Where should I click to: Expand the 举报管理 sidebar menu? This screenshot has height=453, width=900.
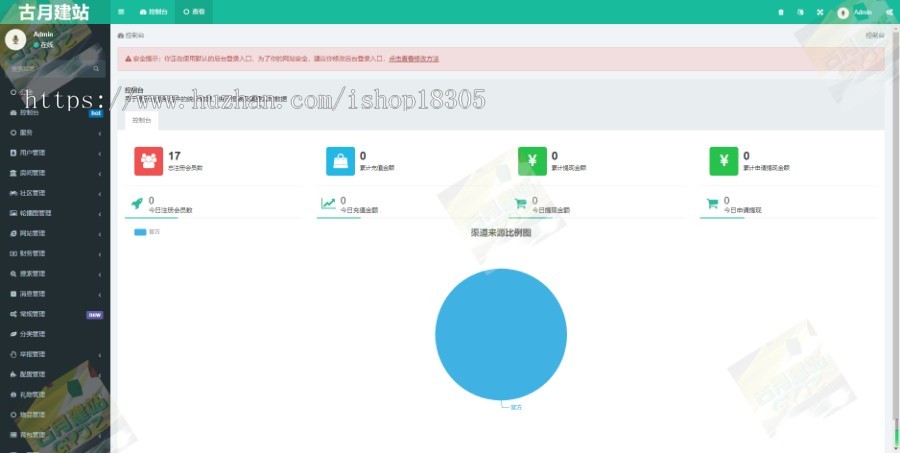click(x=55, y=354)
